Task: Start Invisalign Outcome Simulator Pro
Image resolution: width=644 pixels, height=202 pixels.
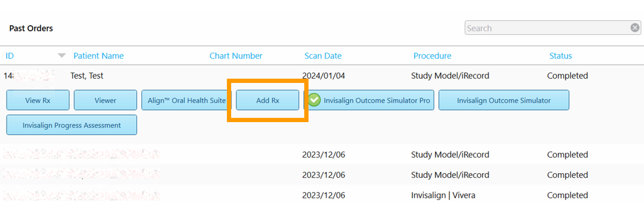Action: click(369, 100)
